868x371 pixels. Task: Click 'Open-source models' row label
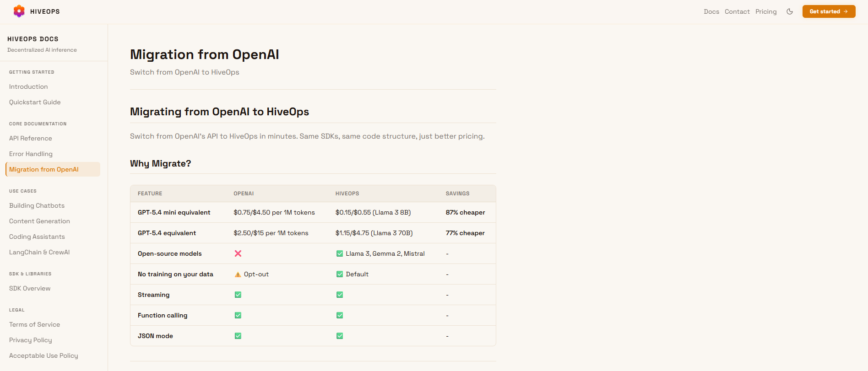[x=169, y=253]
